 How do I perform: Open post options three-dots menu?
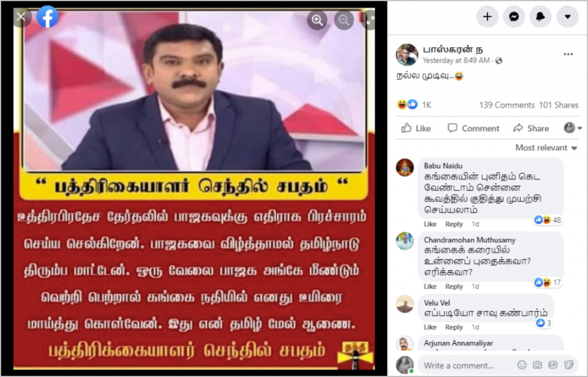(x=568, y=55)
